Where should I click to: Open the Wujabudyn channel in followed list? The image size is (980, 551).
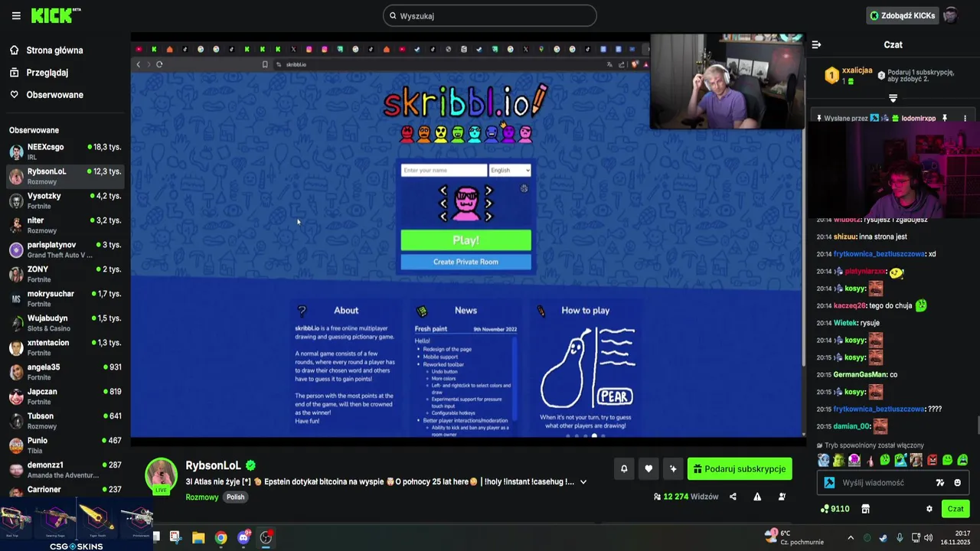(x=65, y=323)
